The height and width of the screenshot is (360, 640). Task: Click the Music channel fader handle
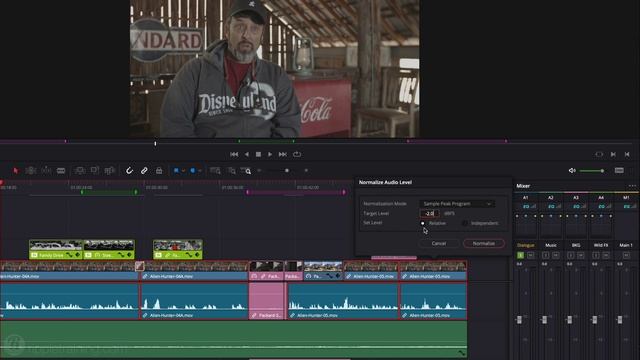click(544, 320)
